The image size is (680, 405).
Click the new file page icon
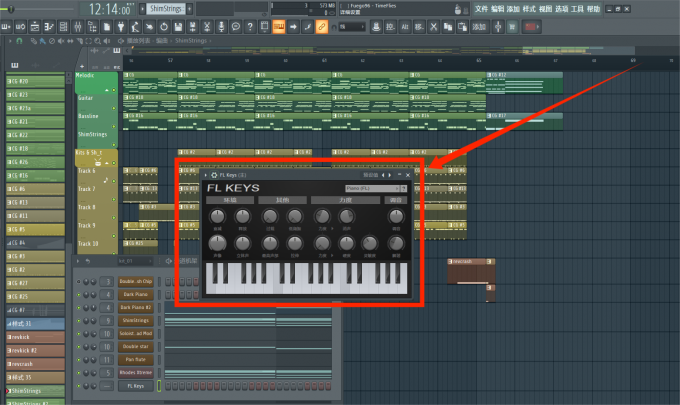[x=107, y=27]
